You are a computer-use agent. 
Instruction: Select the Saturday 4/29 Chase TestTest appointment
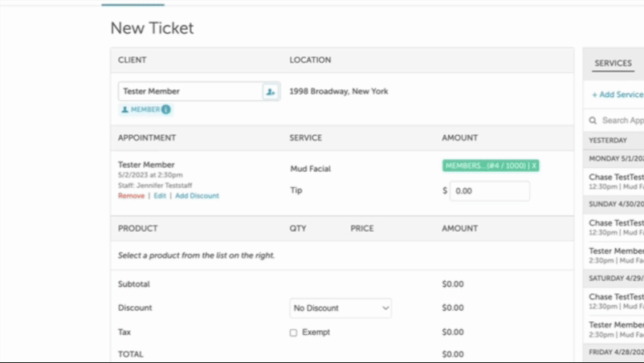616,301
